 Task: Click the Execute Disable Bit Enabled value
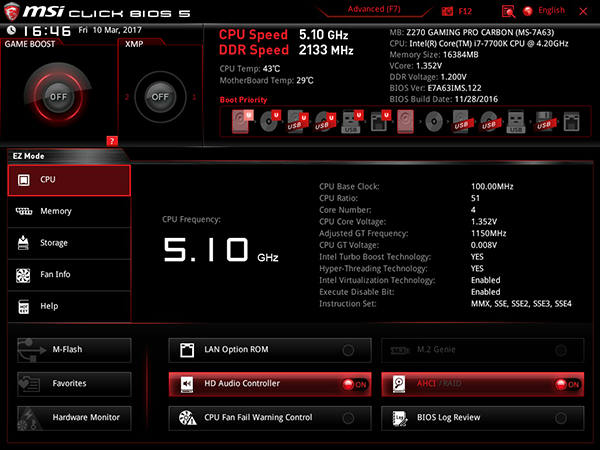[486, 292]
